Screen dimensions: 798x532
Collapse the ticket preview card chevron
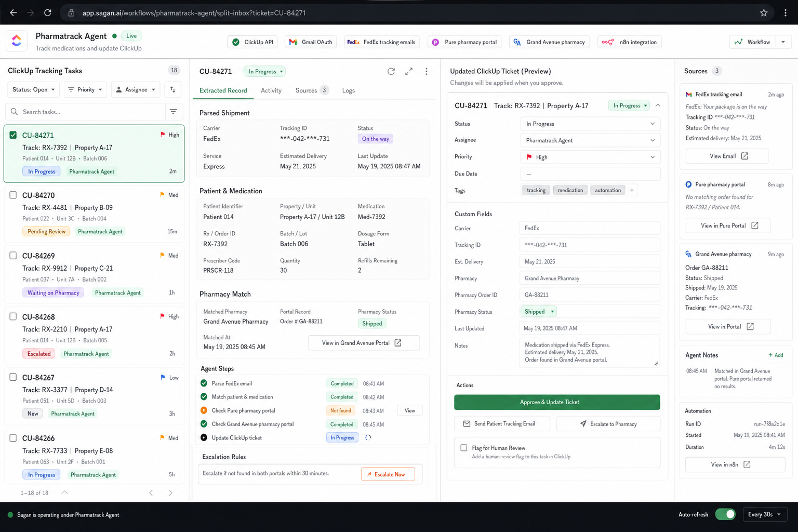coord(658,105)
